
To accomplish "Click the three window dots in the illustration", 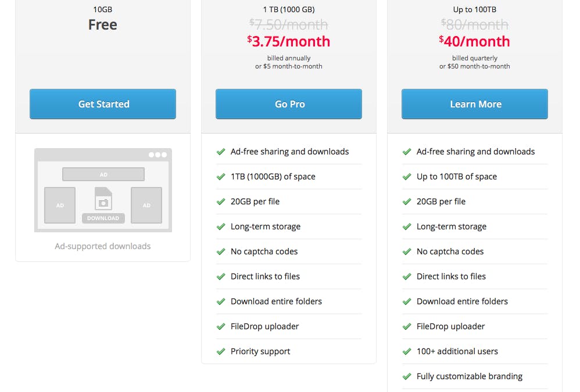I will coord(157,155).
